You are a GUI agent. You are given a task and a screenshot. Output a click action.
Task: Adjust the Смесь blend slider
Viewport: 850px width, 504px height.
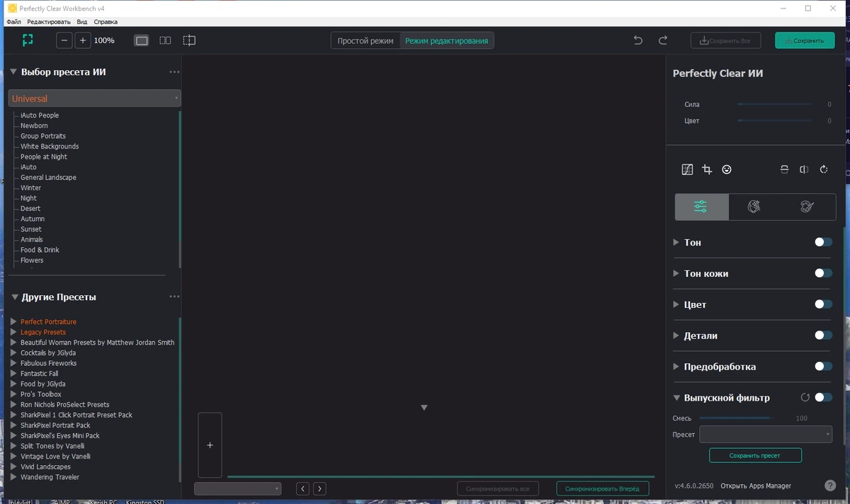point(735,418)
